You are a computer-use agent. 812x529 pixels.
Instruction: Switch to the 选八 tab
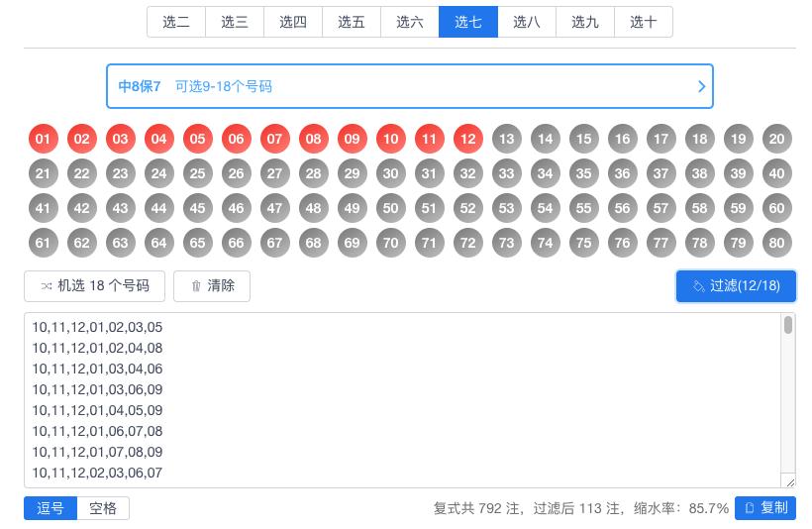click(x=527, y=22)
